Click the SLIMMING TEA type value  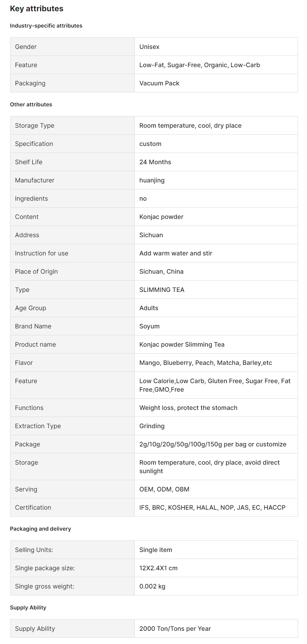[x=162, y=290]
